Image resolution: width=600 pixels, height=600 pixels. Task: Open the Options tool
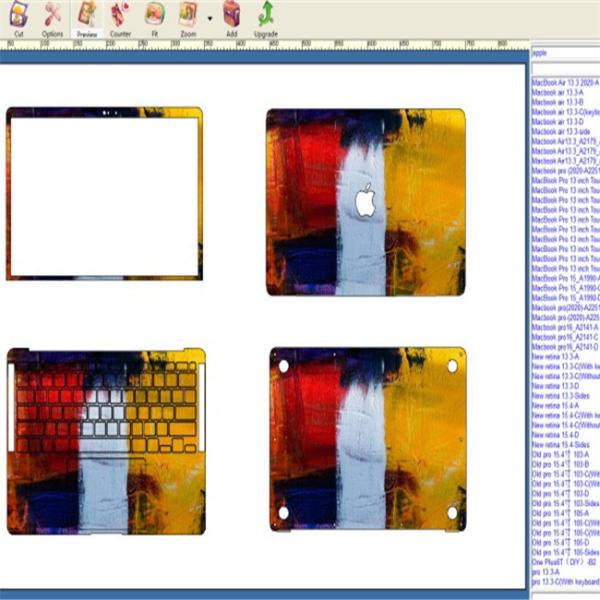point(52,15)
